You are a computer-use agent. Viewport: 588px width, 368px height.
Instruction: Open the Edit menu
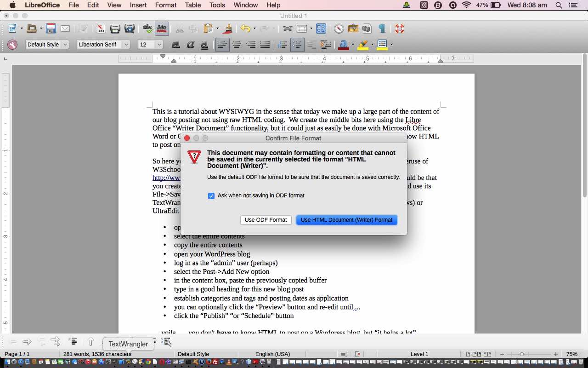point(93,5)
